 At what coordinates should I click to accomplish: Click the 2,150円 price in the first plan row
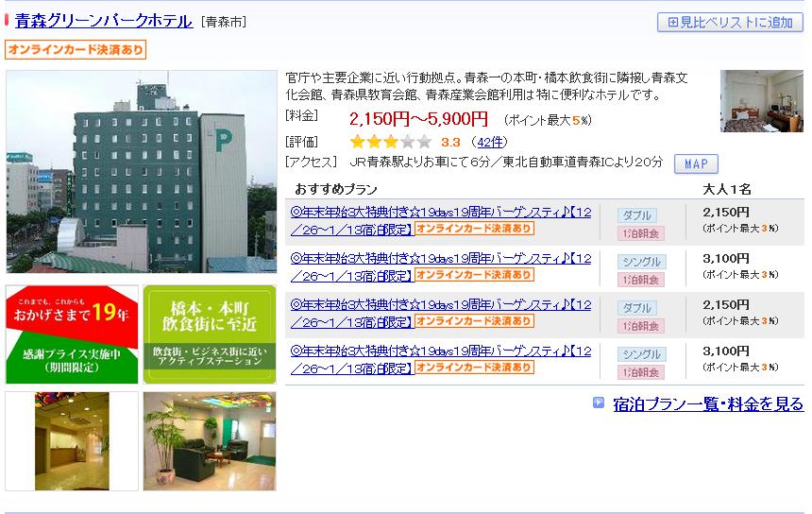coord(726,212)
